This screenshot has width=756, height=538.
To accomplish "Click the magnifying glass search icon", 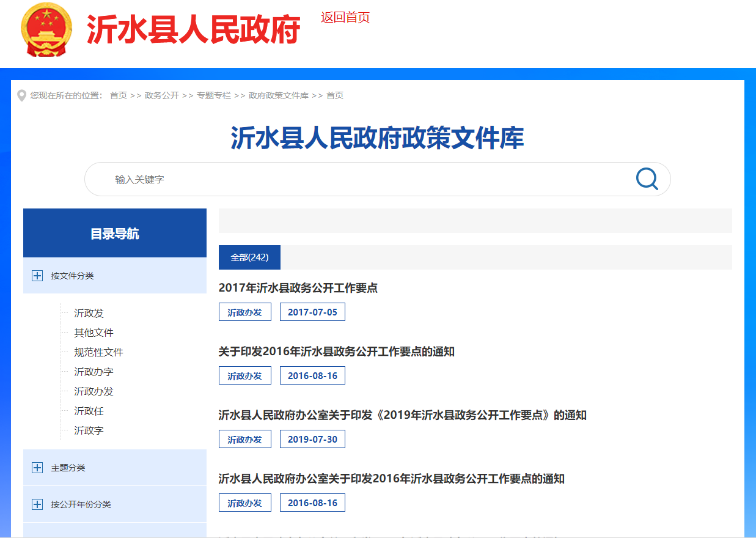I will pyautogui.click(x=647, y=179).
